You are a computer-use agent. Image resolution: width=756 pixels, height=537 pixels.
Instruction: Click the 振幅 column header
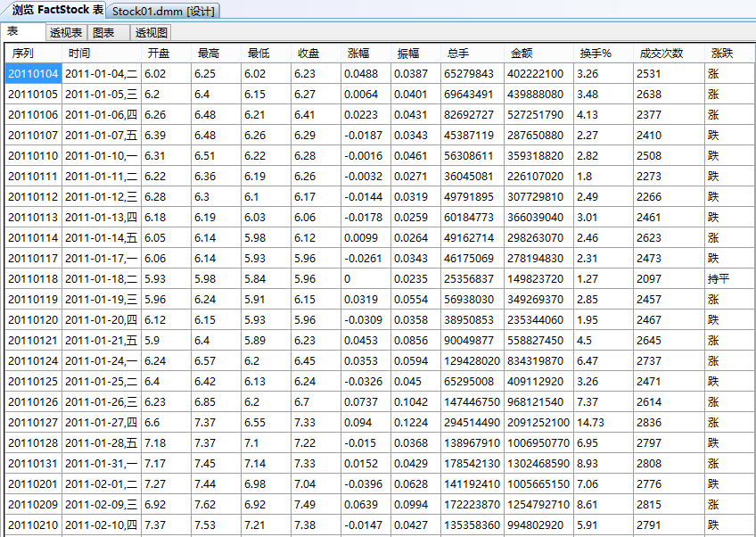[x=416, y=53]
